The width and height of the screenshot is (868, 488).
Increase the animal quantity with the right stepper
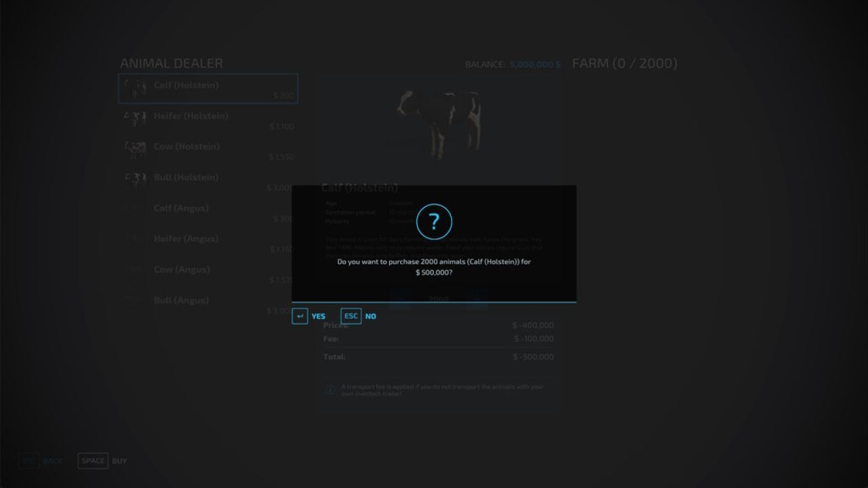(x=477, y=299)
